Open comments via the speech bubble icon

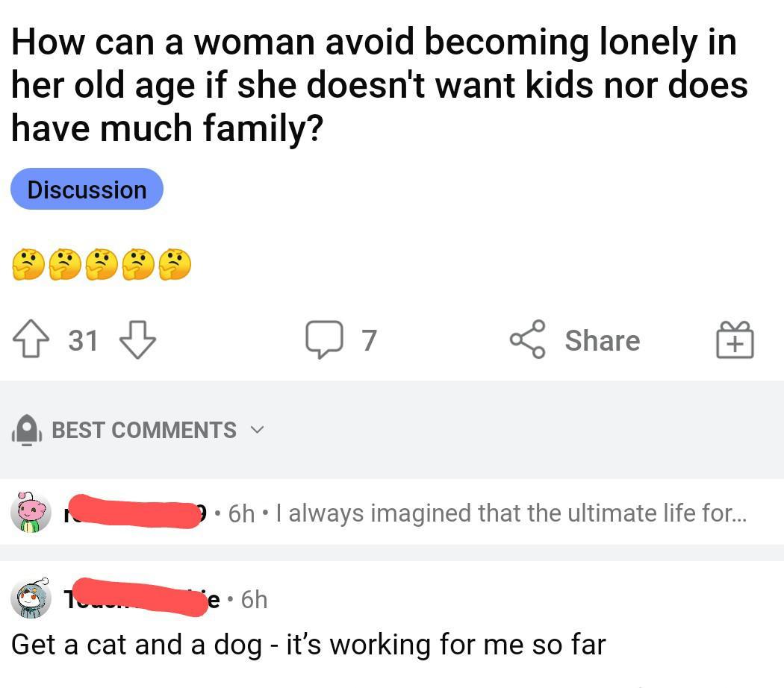coord(324,340)
